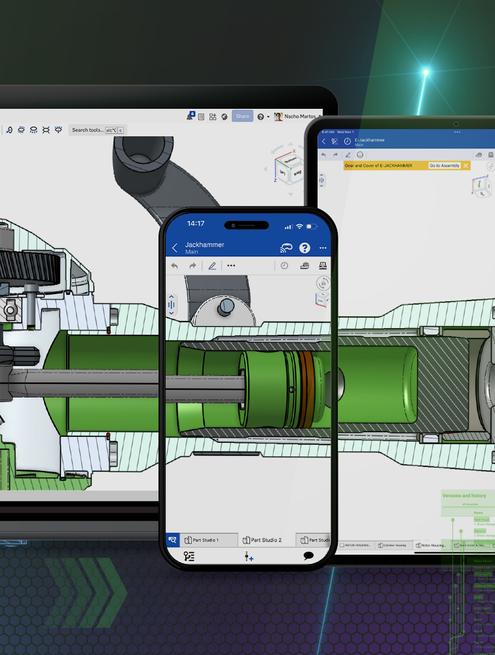
Task: Click the Search tools field on laptop
Action: tap(97, 130)
